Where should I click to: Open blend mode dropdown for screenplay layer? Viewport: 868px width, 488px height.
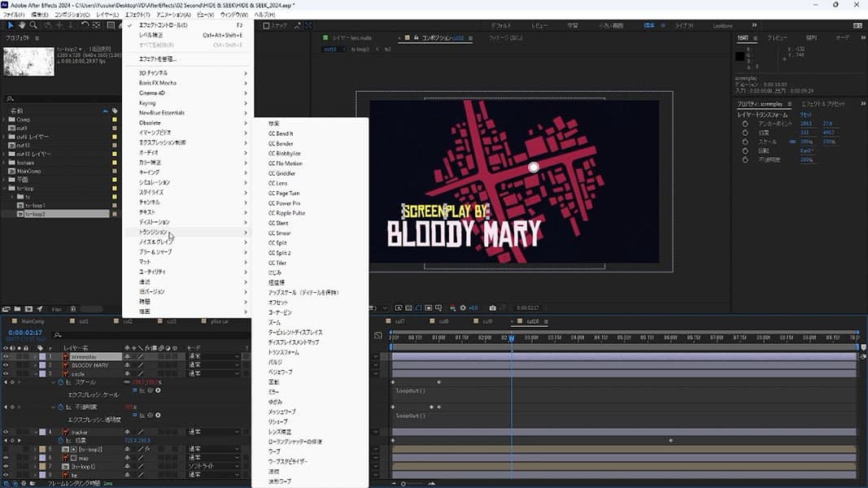pyautogui.click(x=214, y=356)
